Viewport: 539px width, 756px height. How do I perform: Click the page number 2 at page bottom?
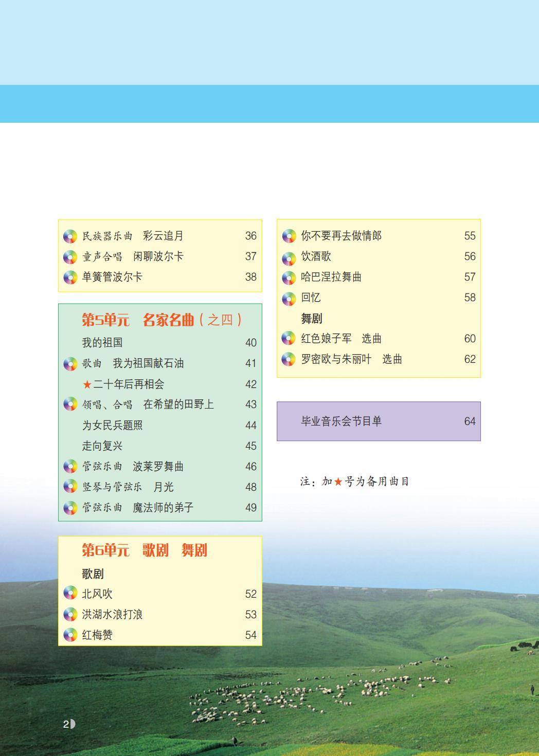point(66,725)
